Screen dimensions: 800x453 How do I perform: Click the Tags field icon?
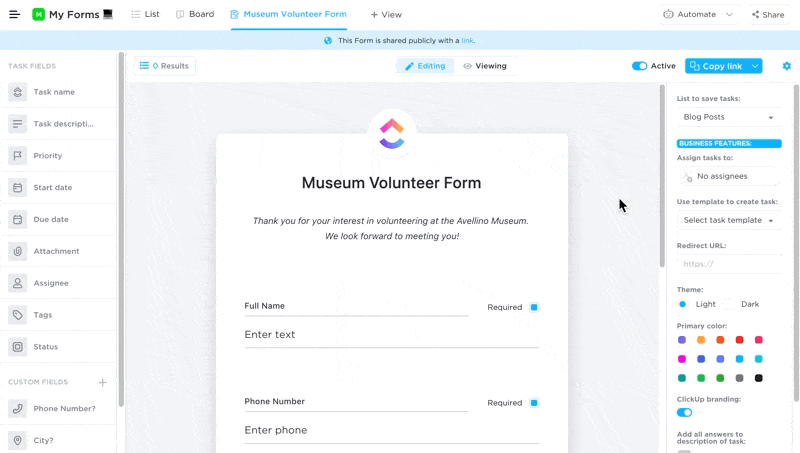point(18,315)
